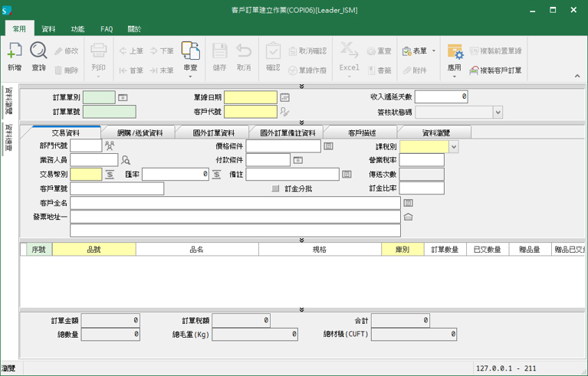Open the 串查 linked query tool
This screenshot has height=376, width=588.
click(x=190, y=52)
